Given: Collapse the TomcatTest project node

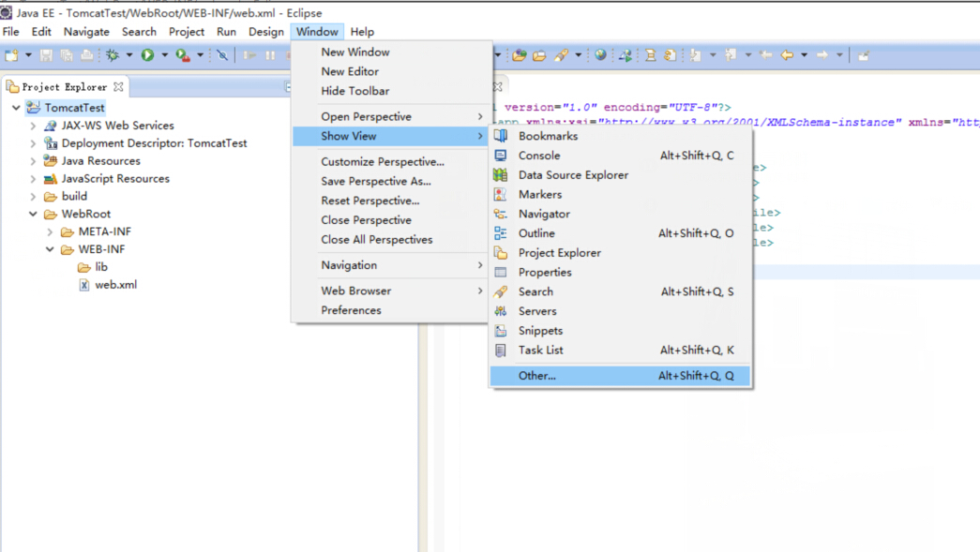Looking at the screenshot, I should pyautogui.click(x=16, y=108).
